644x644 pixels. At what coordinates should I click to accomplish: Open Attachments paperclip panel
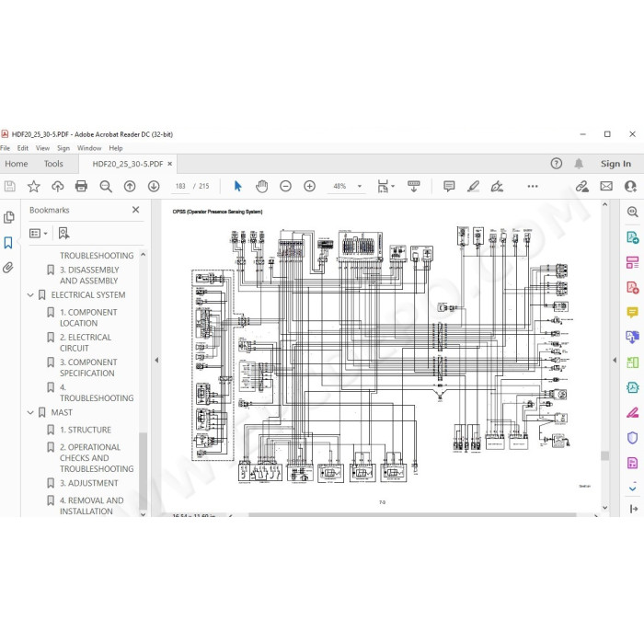[x=8, y=268]
